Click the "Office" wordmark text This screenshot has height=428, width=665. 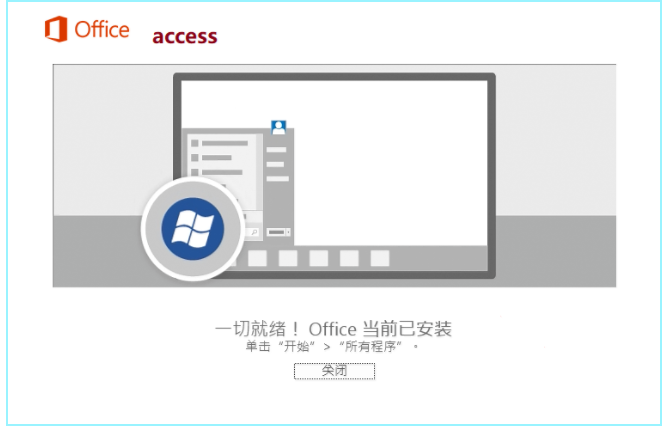pos(102,30)
